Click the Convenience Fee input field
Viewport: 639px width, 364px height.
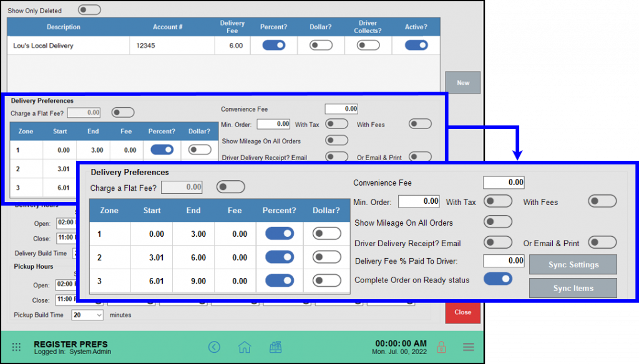click(504, 182)
